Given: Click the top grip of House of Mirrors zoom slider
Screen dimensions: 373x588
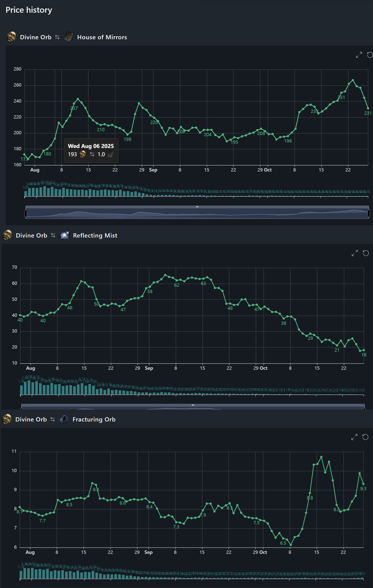Looking at the screenshot, I should click(197, 207).
